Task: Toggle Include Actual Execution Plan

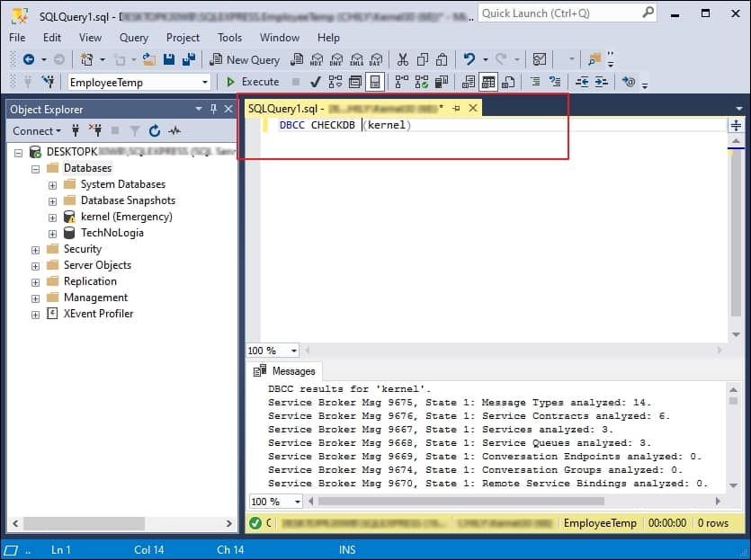Action: (401, 82)
